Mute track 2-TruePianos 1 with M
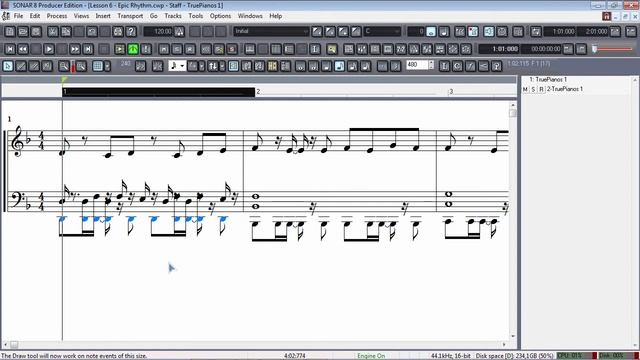Image resolution: width=640 pixels, height=360 pixels. pyautogui.click(x=525, y=89)
